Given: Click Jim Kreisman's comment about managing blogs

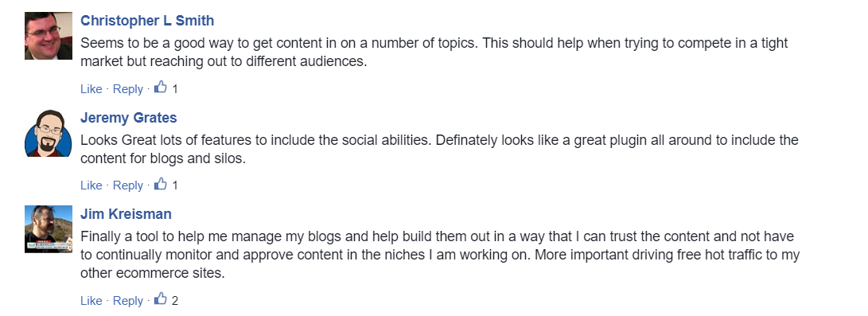Looking at the screenshot, I should pos(440,256).
